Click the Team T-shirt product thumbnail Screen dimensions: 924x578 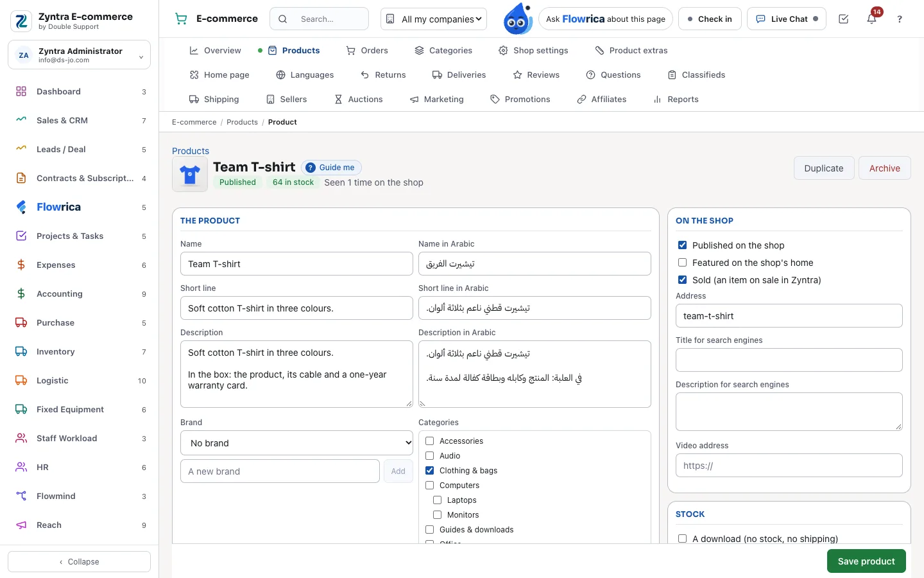[190, 175]
